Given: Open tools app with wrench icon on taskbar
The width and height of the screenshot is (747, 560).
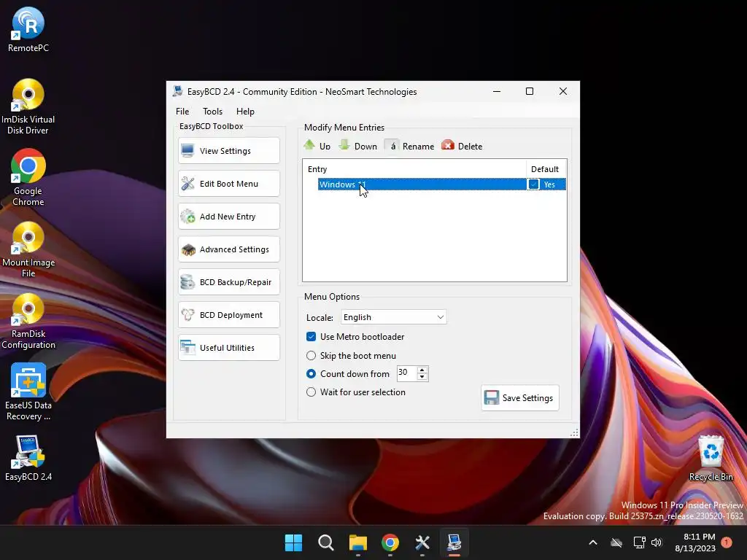Looking at the screenshot, I should tap(422, 542).
